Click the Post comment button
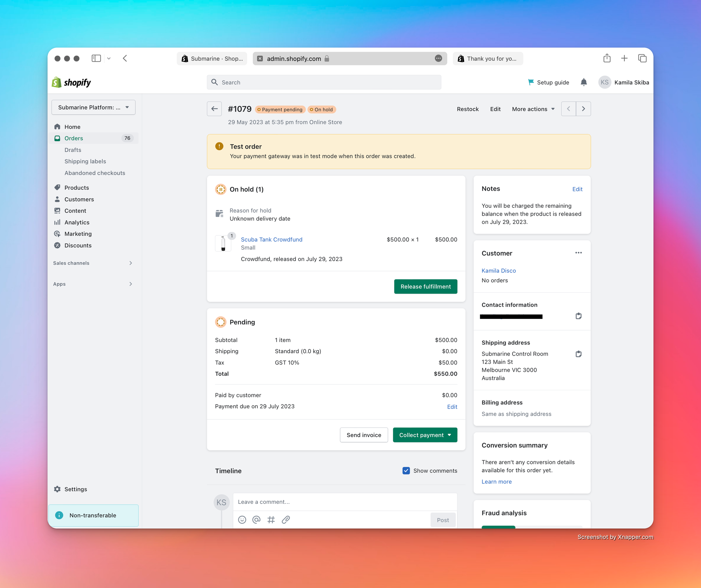The width and height of the screenshot is (701, 588). 443,520
